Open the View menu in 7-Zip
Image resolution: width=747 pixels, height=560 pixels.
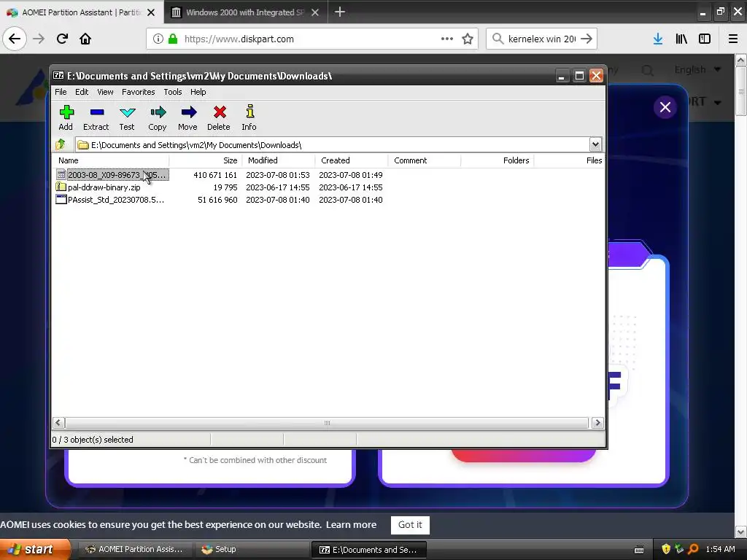click(105, 92)
